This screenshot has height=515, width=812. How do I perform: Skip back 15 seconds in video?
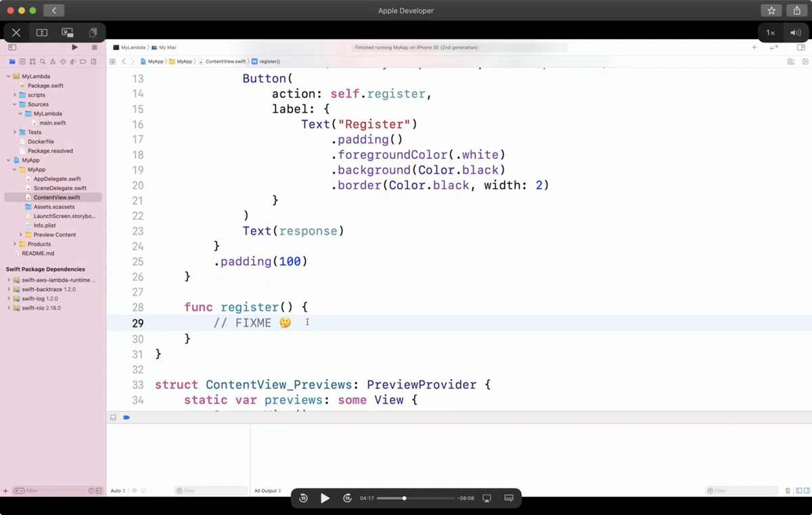[x=303, y=498]
